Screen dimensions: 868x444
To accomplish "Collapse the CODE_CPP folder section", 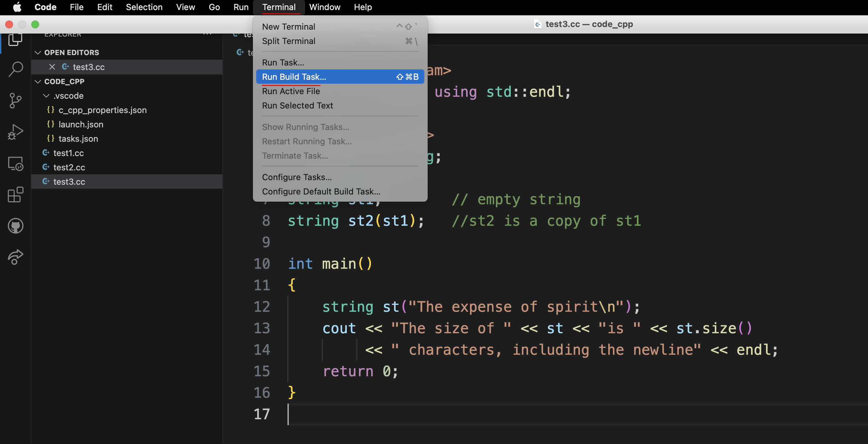I will click(x=38, y=81).
